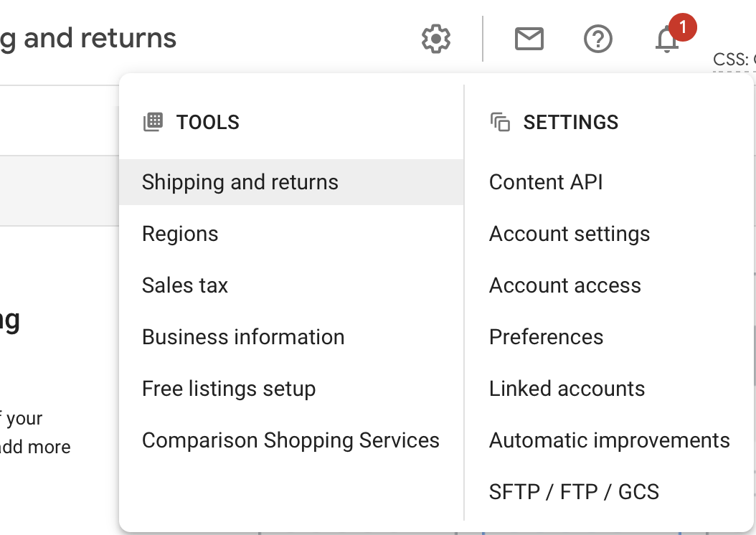The height and width of the screenshot is (535, 756).
Task: Open the notifications bell icon
Action: (667, 40)
